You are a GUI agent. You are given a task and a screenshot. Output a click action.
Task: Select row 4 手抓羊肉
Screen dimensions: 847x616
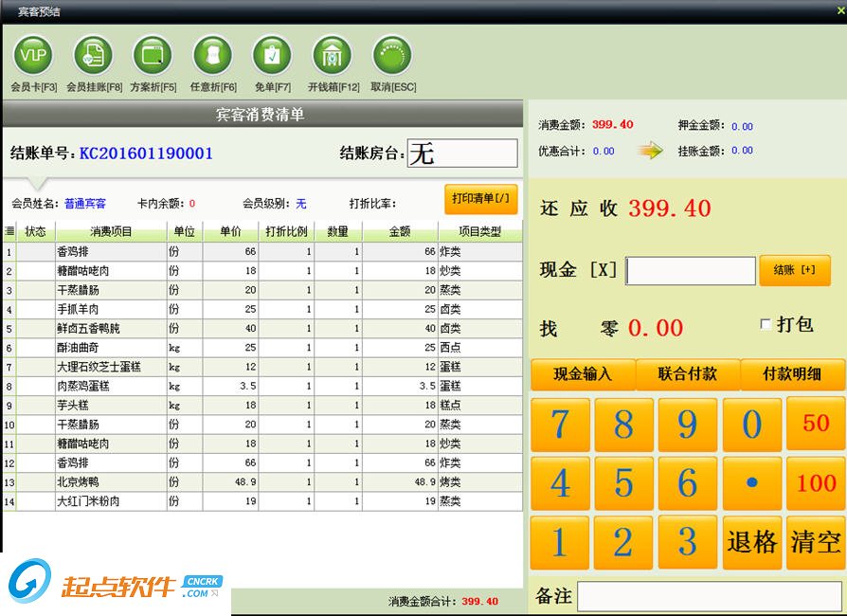tap(262, 309)
